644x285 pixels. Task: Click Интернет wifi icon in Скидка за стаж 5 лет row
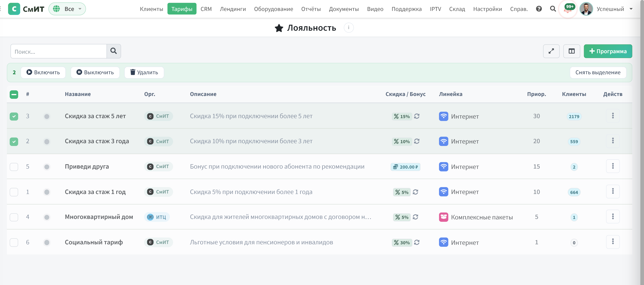tap(444, 116)
